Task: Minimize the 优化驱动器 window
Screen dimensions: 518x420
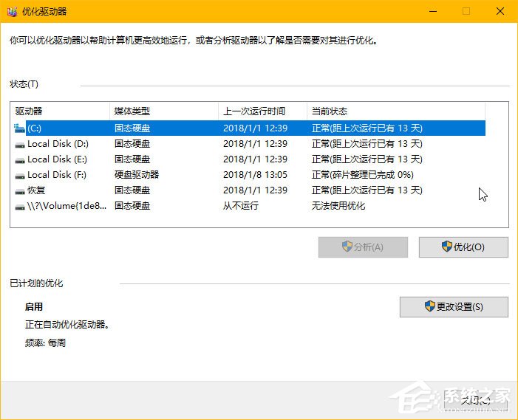Action: point(433,12)
